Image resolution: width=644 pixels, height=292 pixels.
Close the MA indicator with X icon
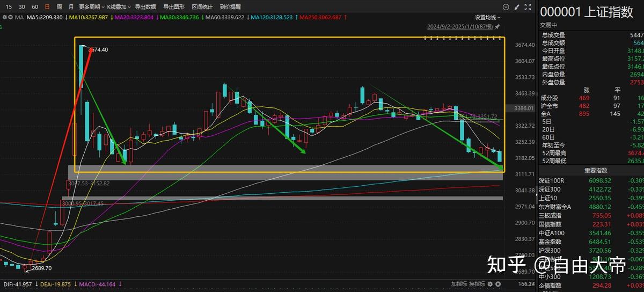click(11, 17)
